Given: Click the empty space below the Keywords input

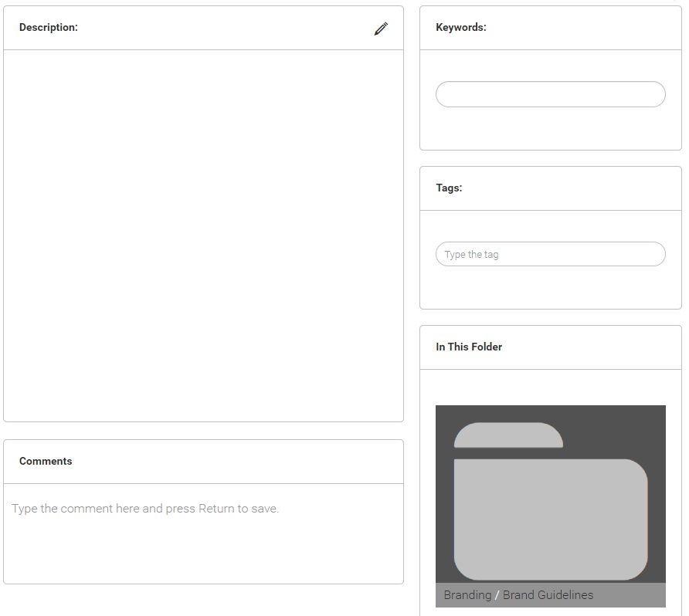Looking at the screenshot, I should [x=551, y=128].
